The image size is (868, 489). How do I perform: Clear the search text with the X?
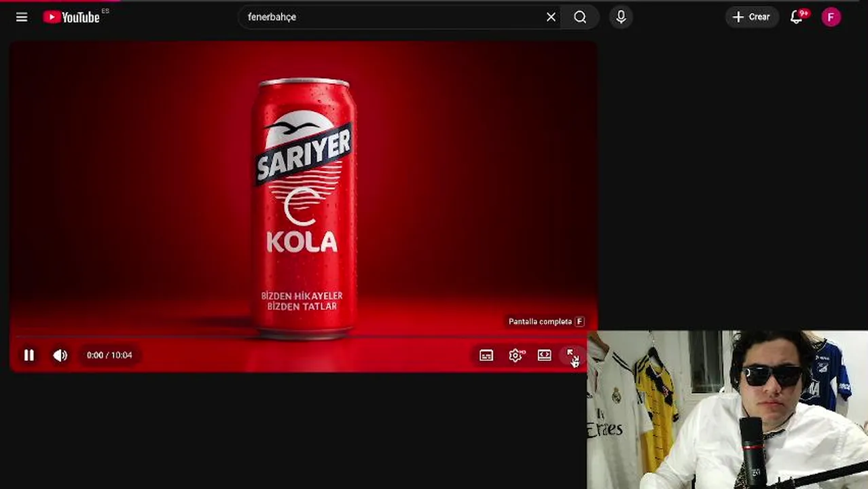[551, 17]
